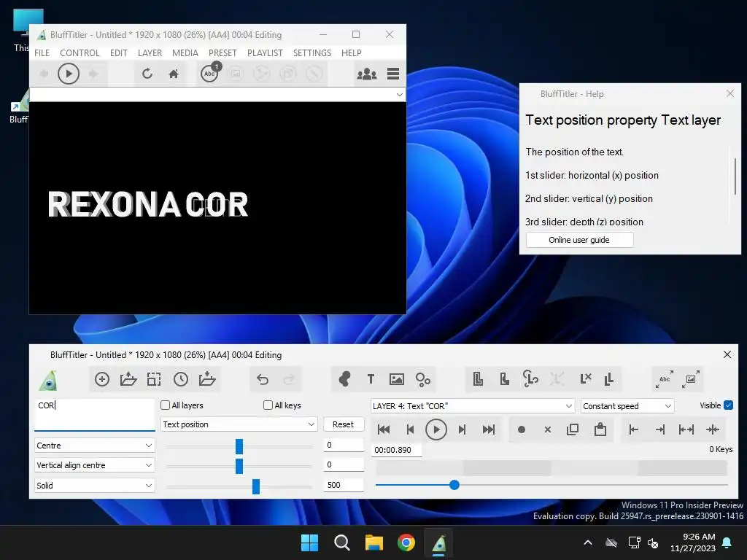The width and height of the screenshot is (747, 560).
Task: Click the refresh icon in preview toolbar
Action: pyautogui.click(x=147, y=74)
